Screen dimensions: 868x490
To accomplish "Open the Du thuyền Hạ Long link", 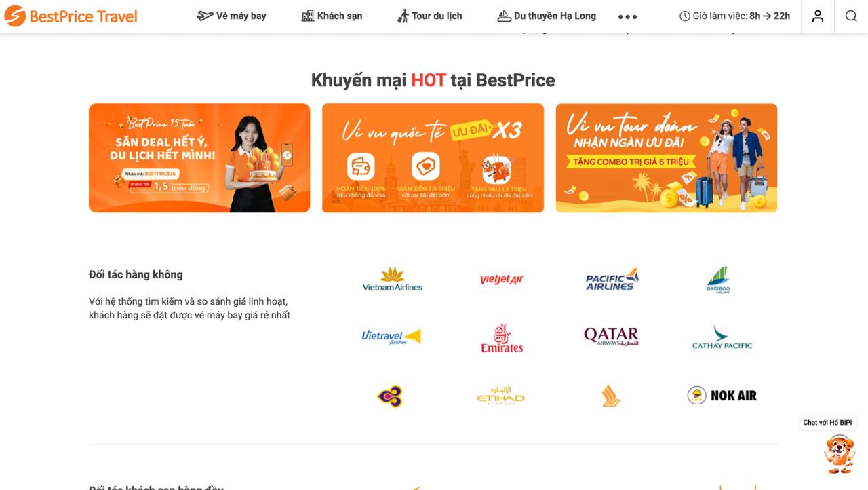I will [547, 16].
